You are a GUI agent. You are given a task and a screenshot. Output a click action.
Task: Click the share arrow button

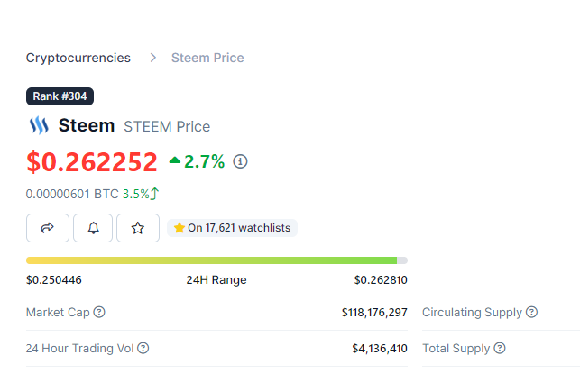click(x=48, y=228)
